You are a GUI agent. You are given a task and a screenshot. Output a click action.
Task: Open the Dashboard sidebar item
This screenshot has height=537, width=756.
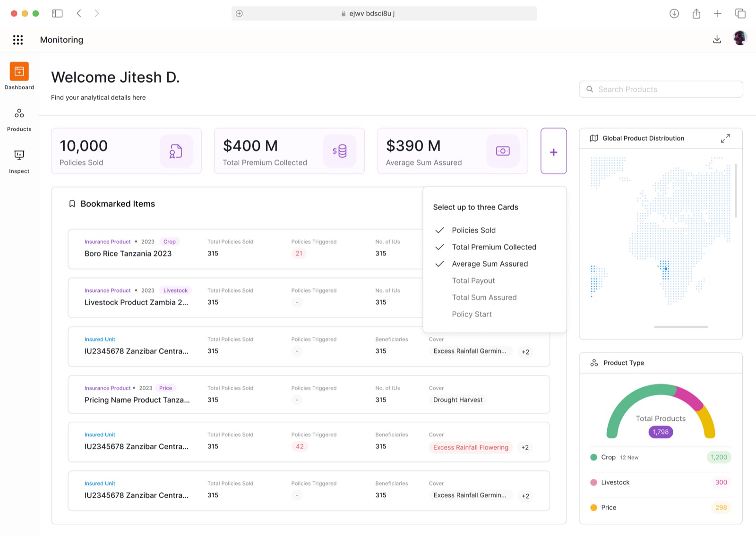click(x=19, y=76)
